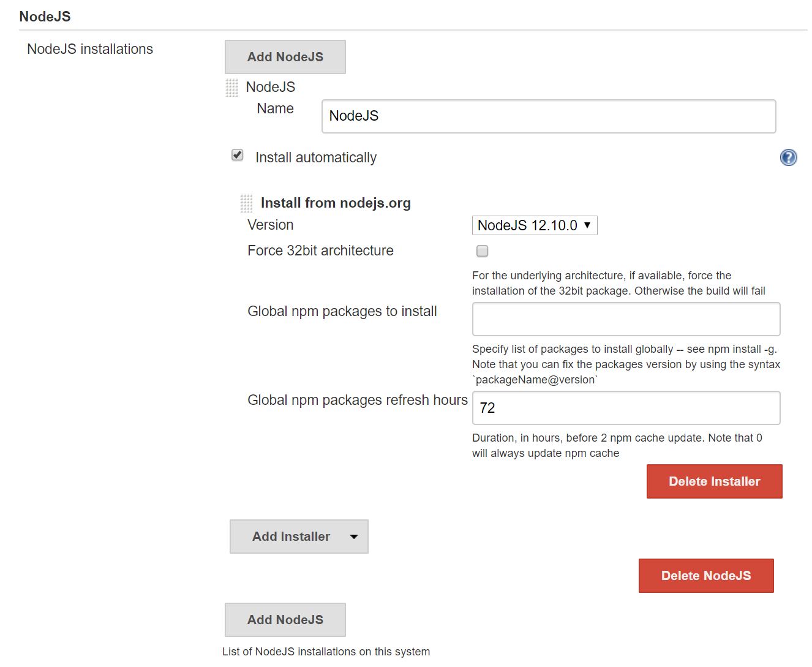Click the 'NodeJS installations' label
Screen dimensions: 812x667
click(x=90, y=49)
